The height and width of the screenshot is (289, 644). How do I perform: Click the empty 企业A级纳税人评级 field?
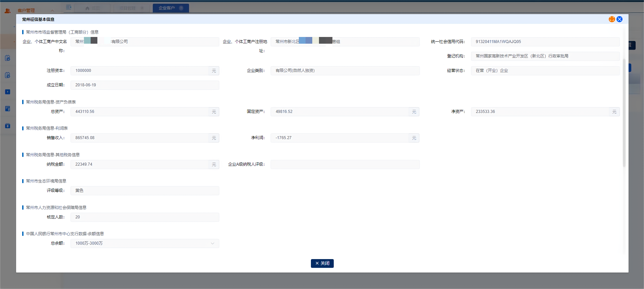tap(345, 164)
